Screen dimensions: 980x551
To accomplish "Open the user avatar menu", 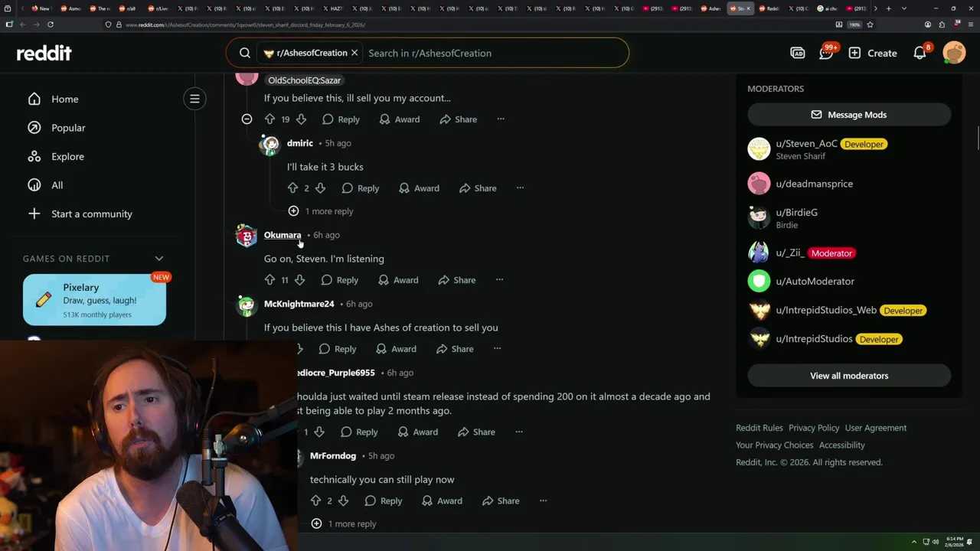I will click(954, 53).
